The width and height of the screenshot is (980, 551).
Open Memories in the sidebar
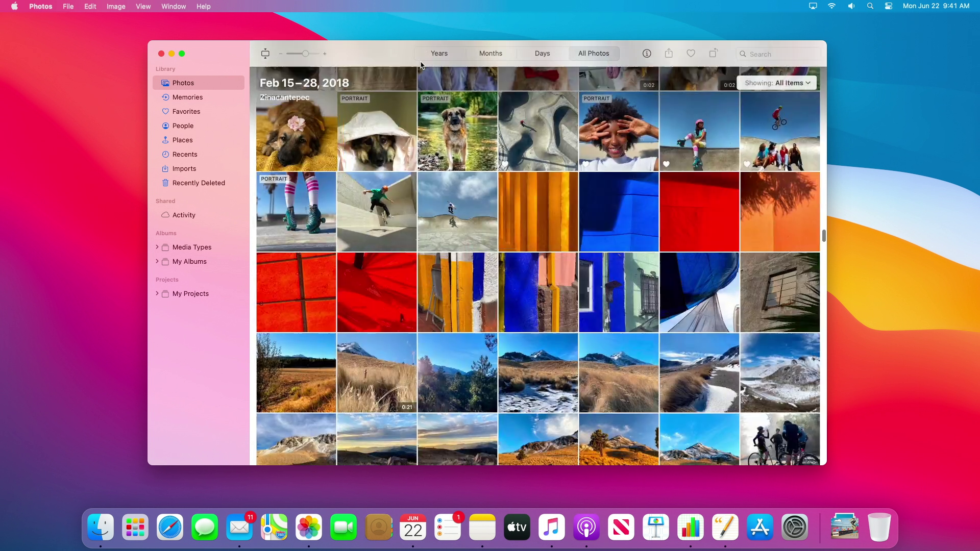[199, 97]
